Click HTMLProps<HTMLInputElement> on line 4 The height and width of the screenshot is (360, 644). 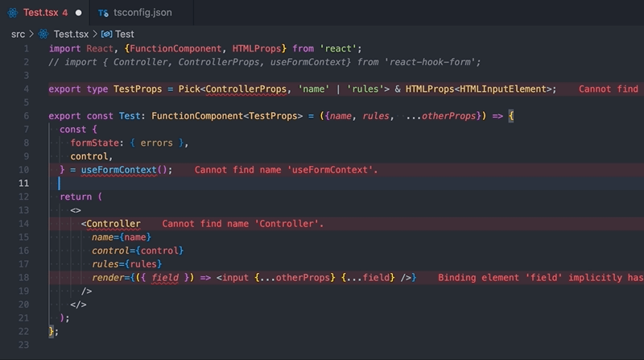pyautogui.click(x=478, y=89)
